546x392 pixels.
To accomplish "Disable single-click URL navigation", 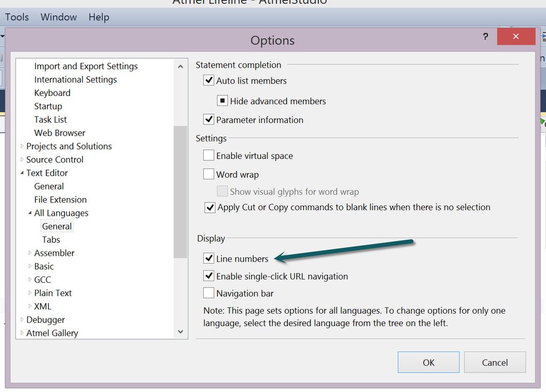I will (x=208, y=275).
